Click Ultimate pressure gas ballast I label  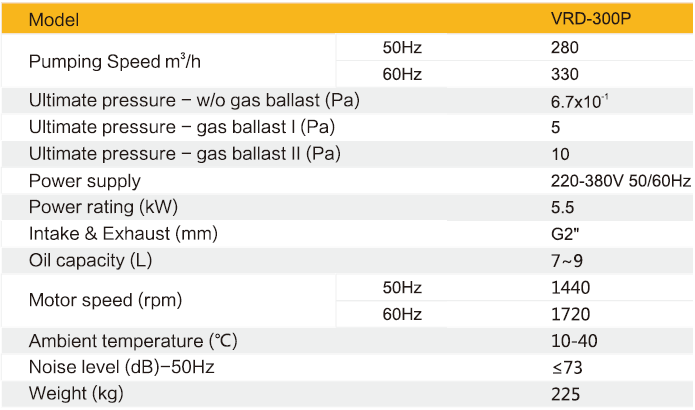pyautogui.click(x=180, y=128)
